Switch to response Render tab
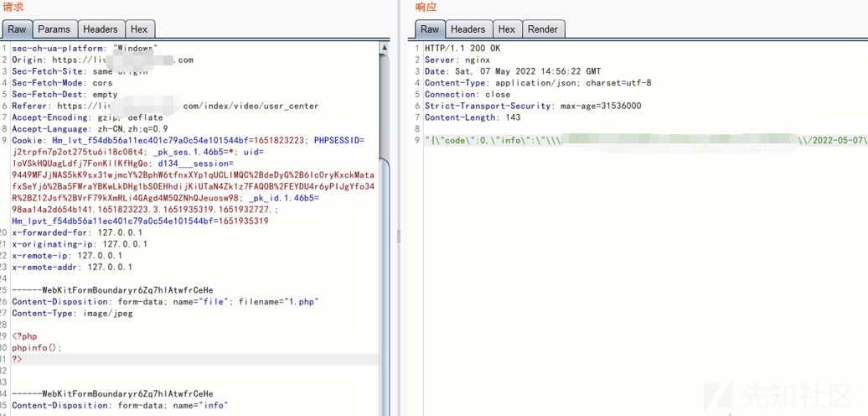 point(543,29)
